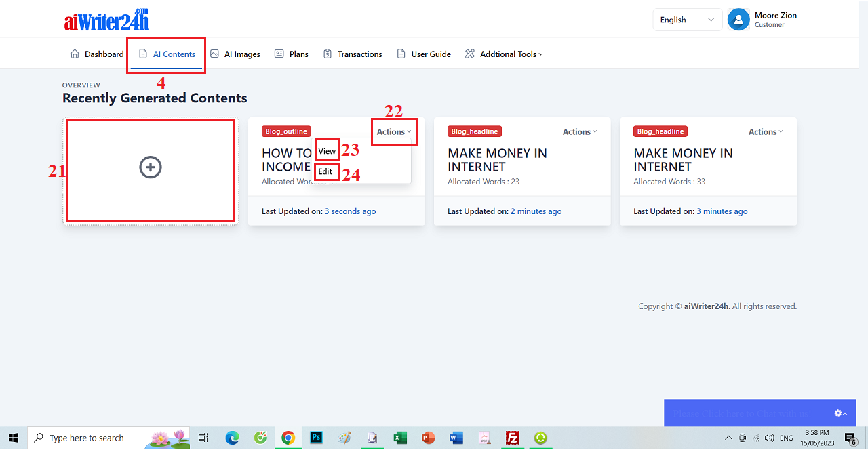
Task: Click the aiWriter24h logo
Action: pyautogui.click(x=106, y=20)
